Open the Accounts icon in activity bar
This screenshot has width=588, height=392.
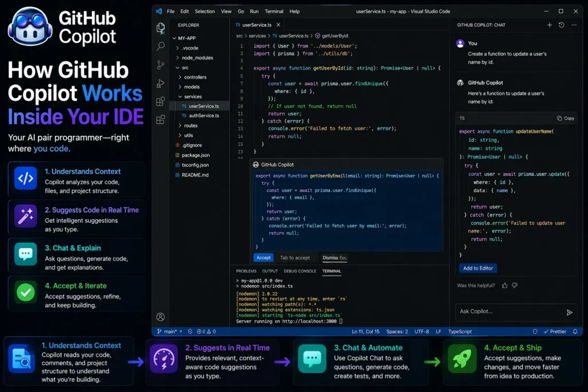point(161,317)
